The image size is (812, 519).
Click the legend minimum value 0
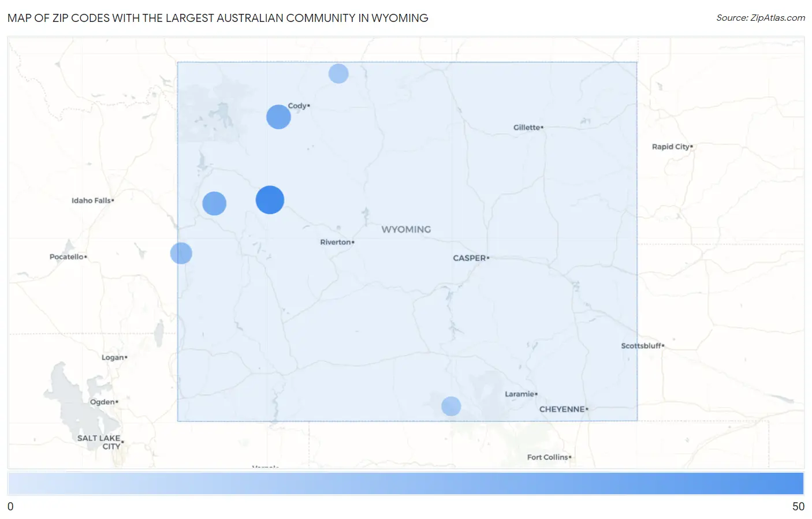click(10, 506)
